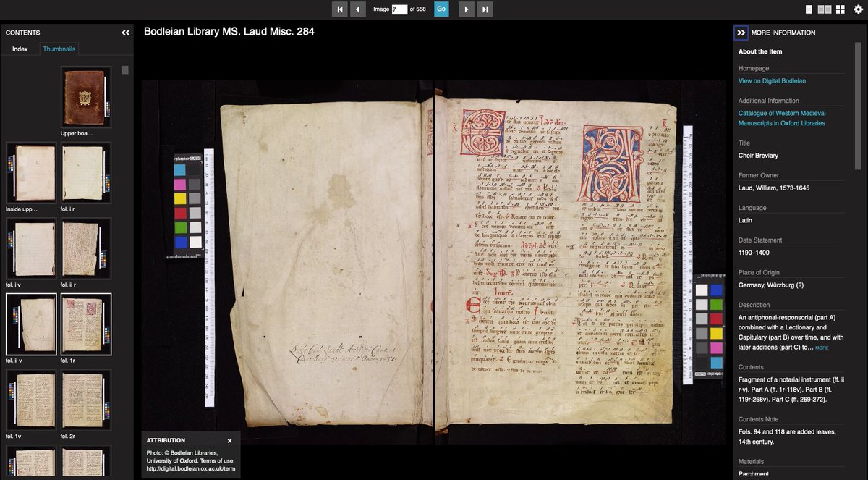Click the More Information scrollbar
Screen dimensions: 868x480
click(859, 106)
